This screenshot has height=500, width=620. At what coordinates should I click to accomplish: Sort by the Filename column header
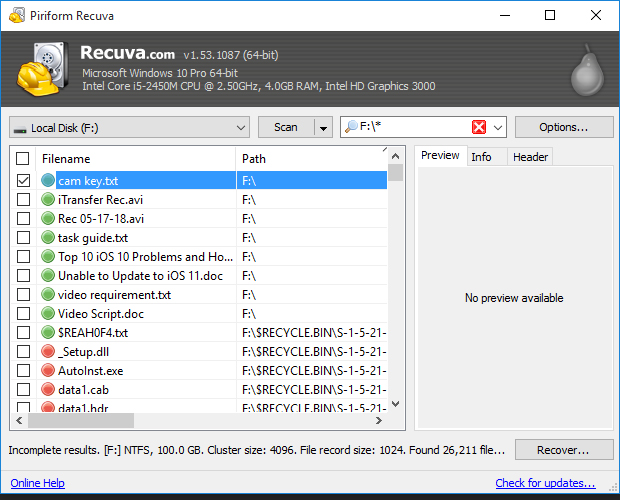click(136, 158)
